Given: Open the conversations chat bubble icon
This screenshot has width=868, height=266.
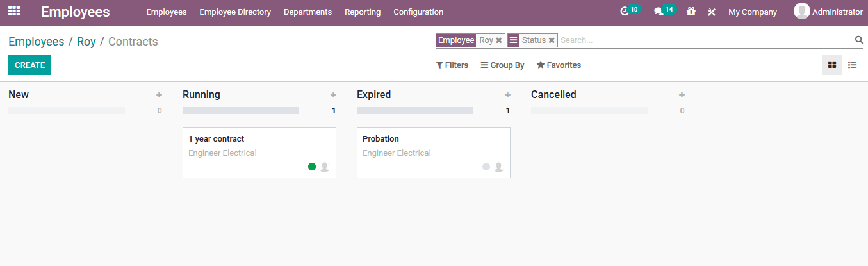Looking at the screenshot, I should pos(659,12).
